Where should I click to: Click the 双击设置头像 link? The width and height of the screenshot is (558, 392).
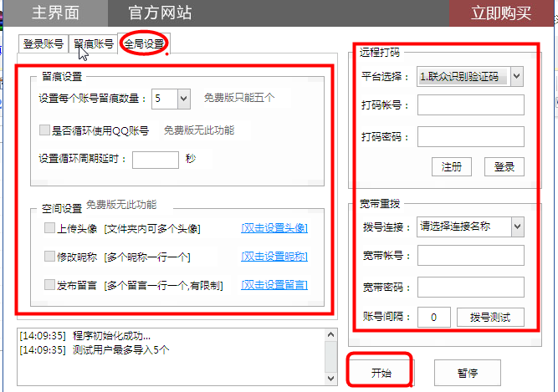click(x=274, y=228)
